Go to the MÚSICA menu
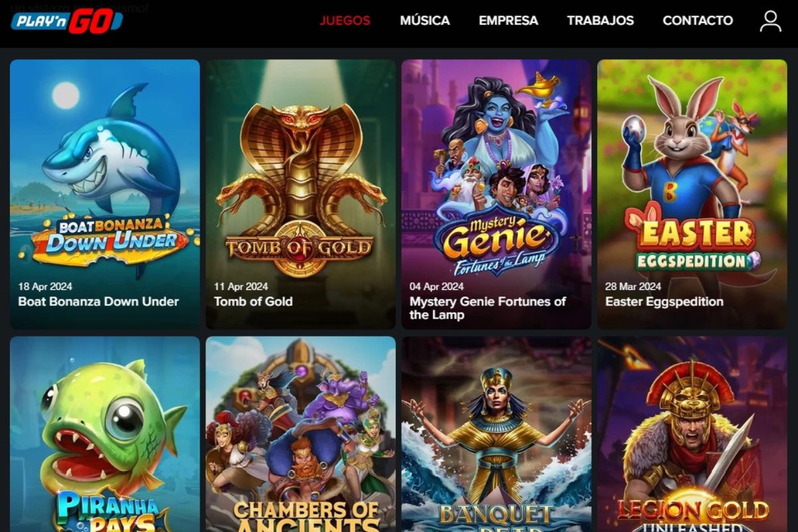The image size is (798, 532). tap(425, 21)
